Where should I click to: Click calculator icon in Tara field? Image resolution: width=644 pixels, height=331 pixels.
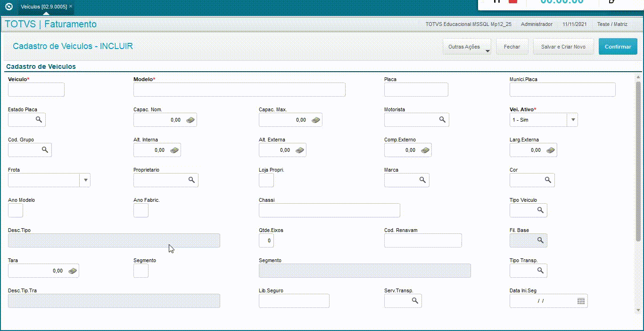pos(73,271)
